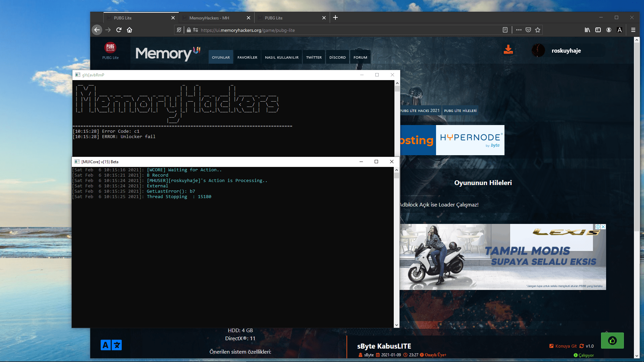Click the green thumbs-up like button
644x362 pixels.
pos(612,341)
